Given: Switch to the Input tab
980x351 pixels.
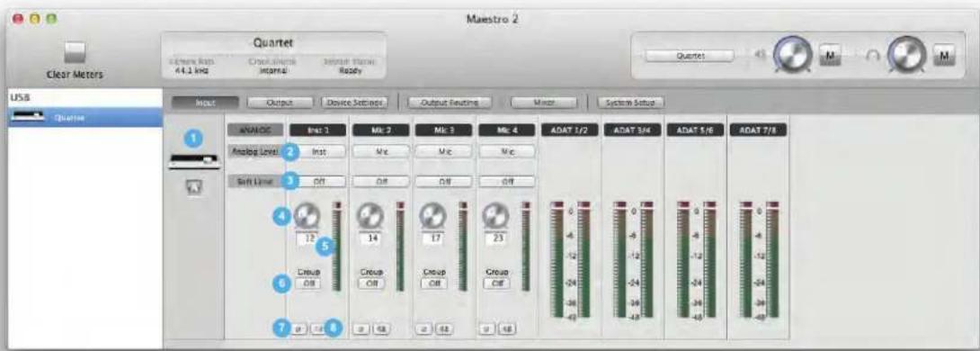Looking at the screenshot, I should click(206, 102).
